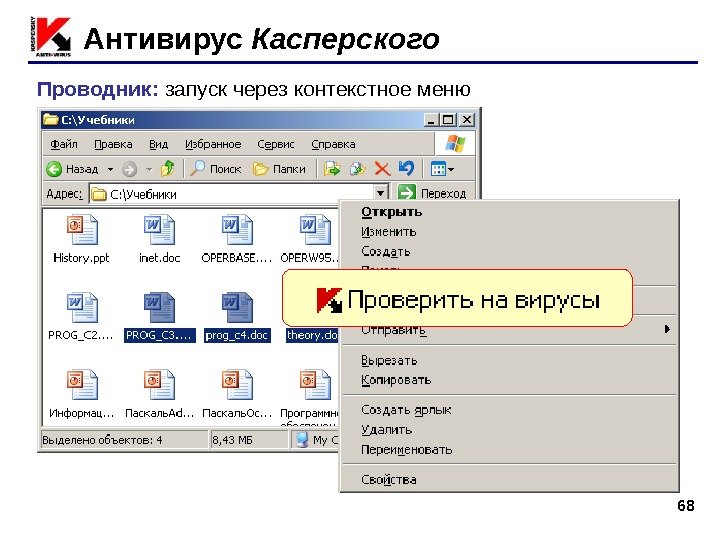This screenshot has width=720, height=540.
Task: Open the Справка menu
Action: point(333,144)
